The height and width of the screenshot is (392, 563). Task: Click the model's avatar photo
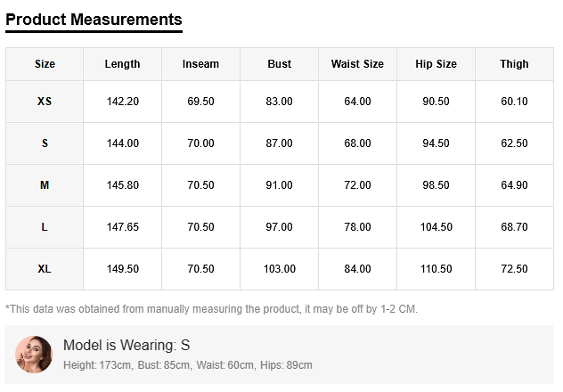coord(34,355)
